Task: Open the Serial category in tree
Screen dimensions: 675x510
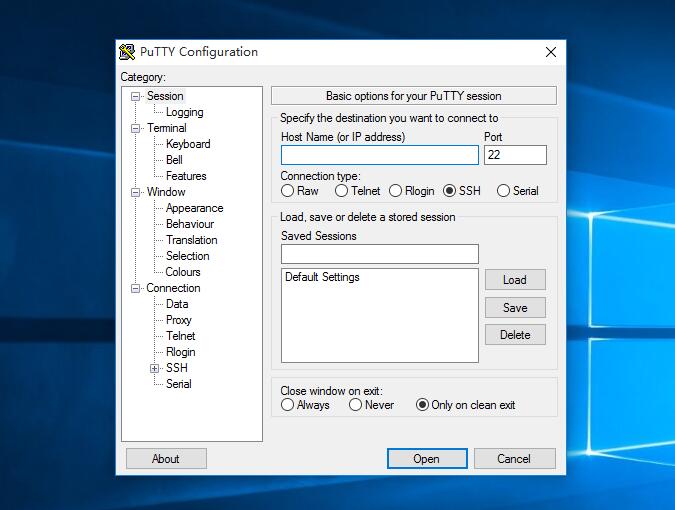Action: (179, 384)
